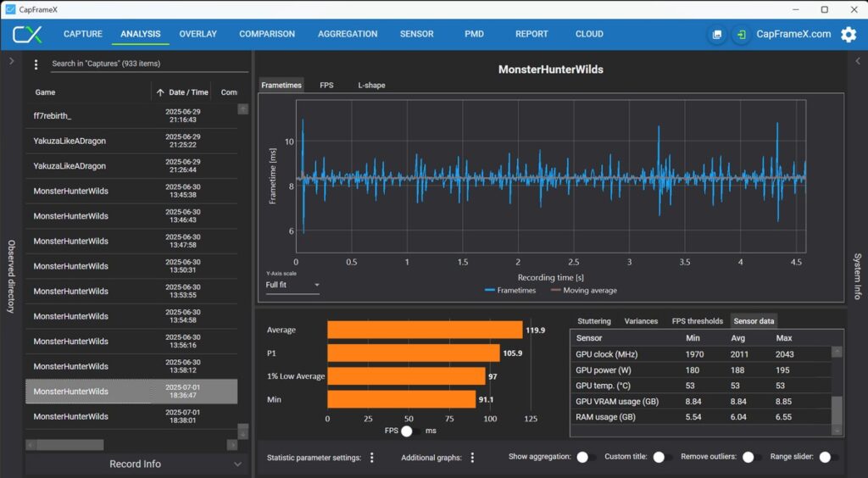Open Y-Axis scale Full fit dropdown
Image resolution: width=868 pixels, height=478 pixels.
[x=292, y=285]
